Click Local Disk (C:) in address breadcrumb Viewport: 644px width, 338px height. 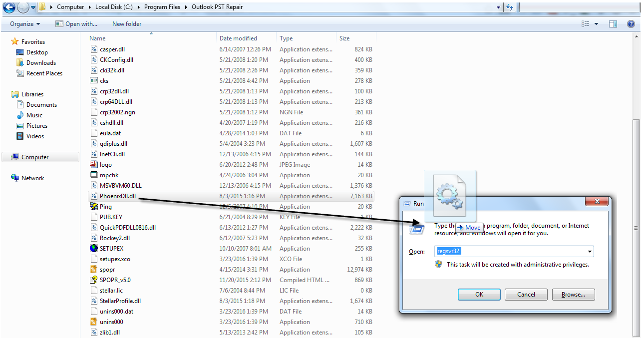(115, 7)
